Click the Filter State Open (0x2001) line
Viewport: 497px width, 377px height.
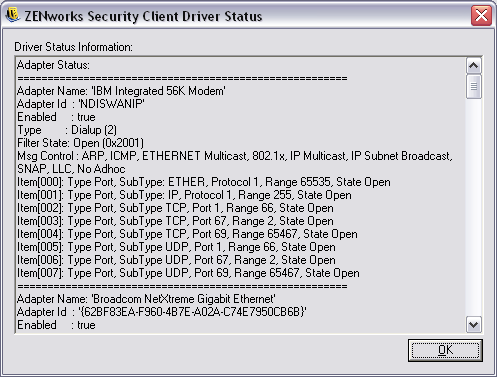pyautogui.click(x=80, y=143)
